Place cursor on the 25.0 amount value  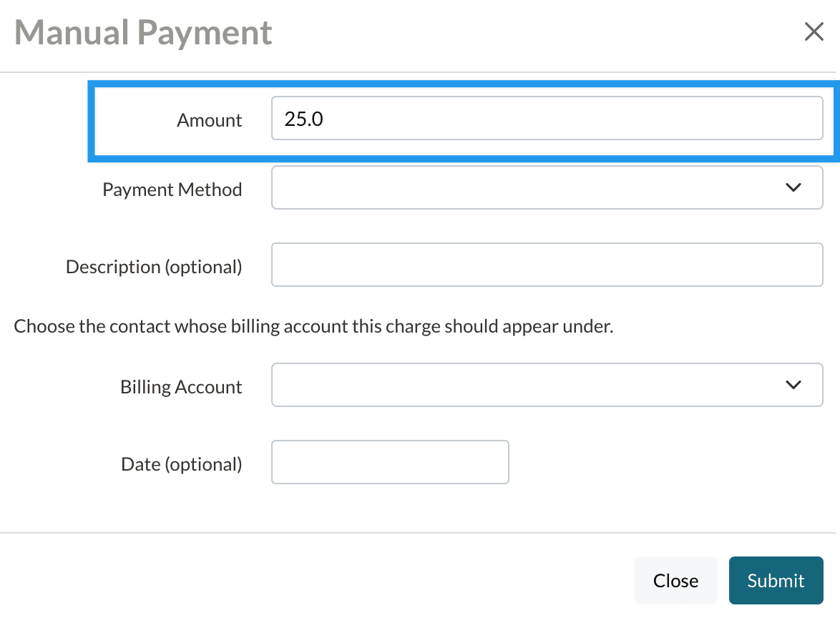304,119
